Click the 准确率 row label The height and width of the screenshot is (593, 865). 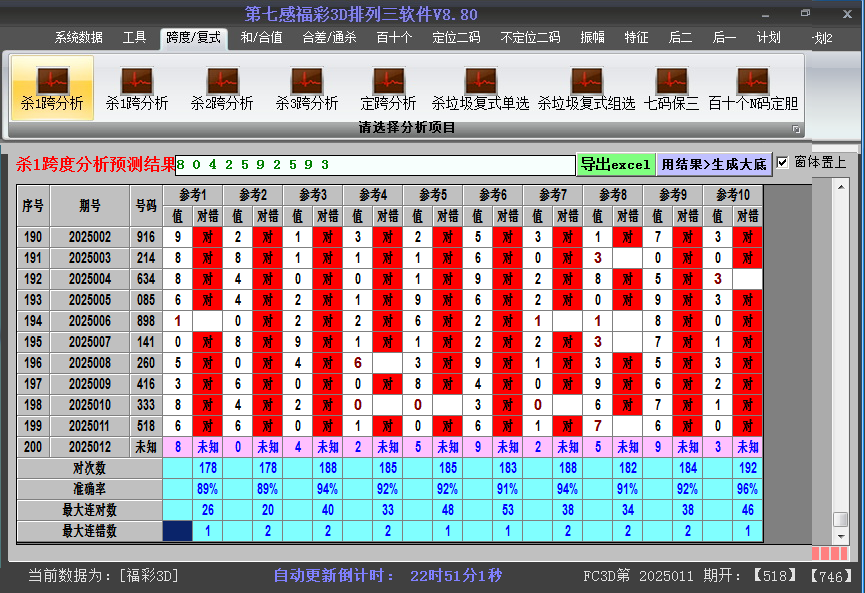click(x=89, y=489)
